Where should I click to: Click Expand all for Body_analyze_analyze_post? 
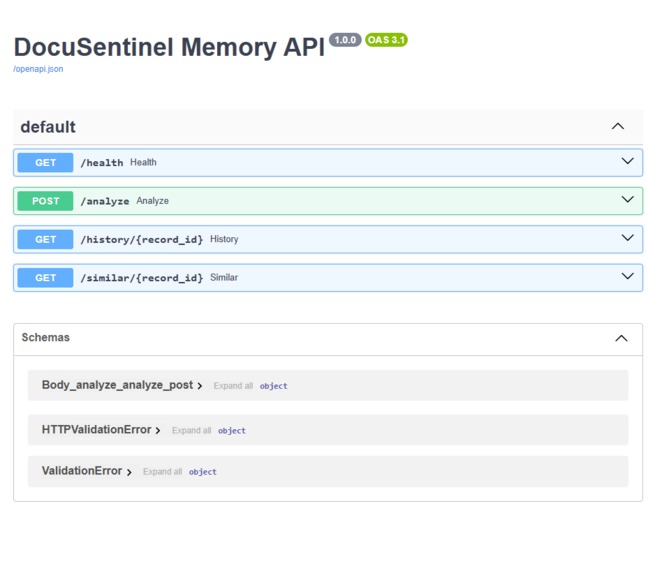coord(233,386)
